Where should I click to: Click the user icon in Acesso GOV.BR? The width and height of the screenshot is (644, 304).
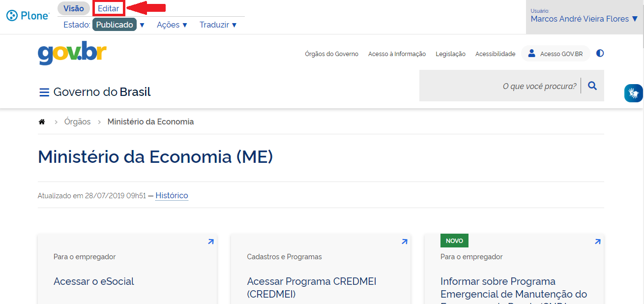[x=531, y=54]
